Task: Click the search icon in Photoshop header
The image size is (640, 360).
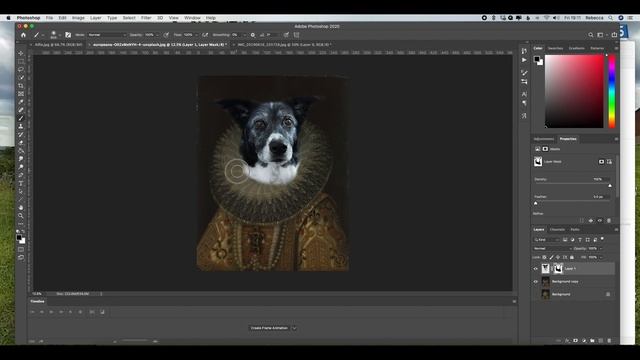Action: pos(591,35)
